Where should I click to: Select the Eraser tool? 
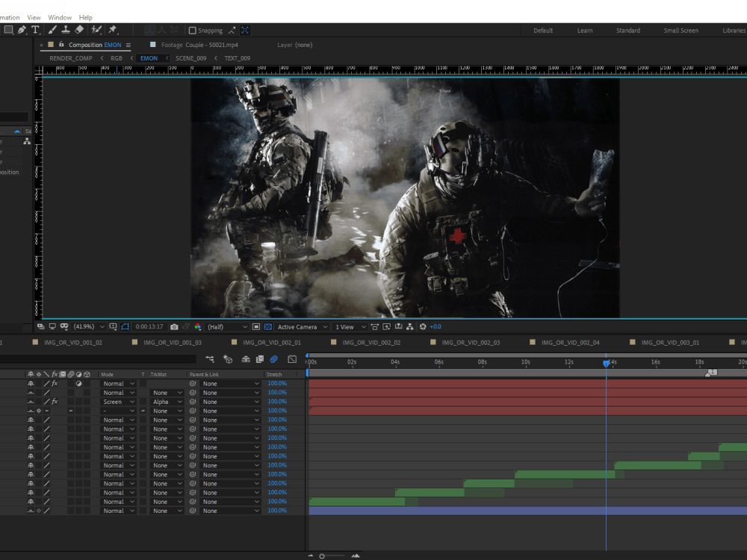pos(79,30)
